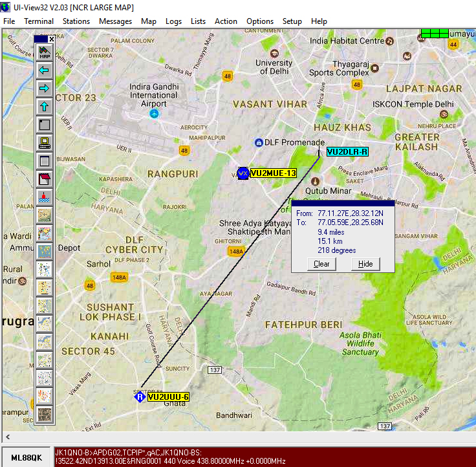Click the Hide button in distance box
This screenshot has width=476, height=467.
(365, 264)
